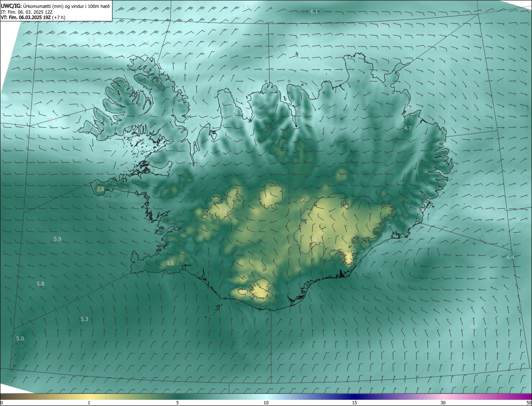Click the 'VT: Fim. 06.03.2025 19Z (+7 h)' line

point(33,17)
